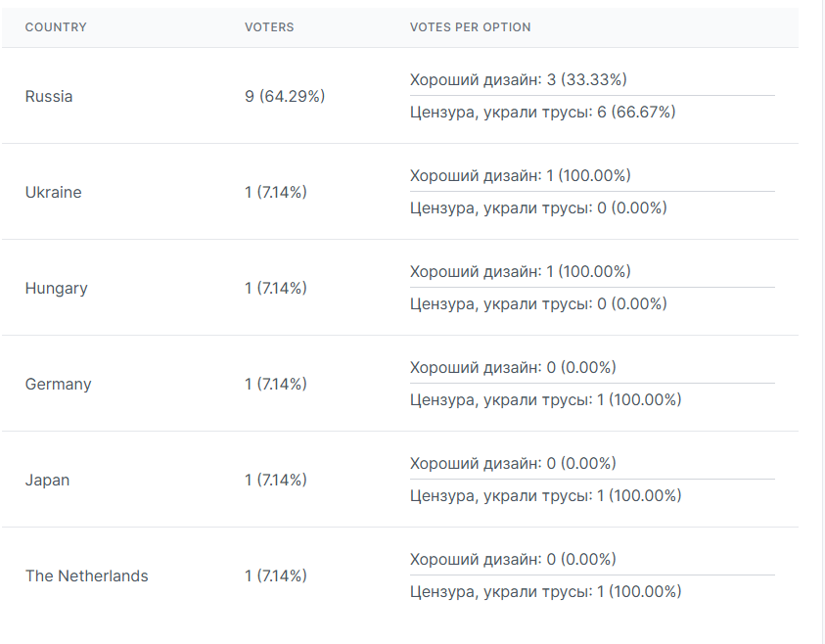The image size is (825, 644).
Task: Select the Germany country cell
Action: [x=59, y=385]
